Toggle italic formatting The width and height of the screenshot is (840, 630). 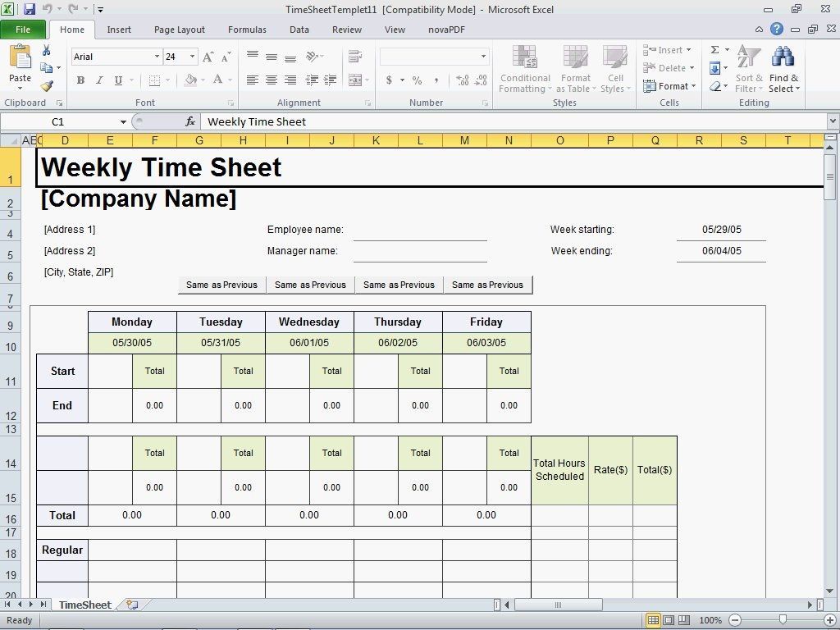98,80
